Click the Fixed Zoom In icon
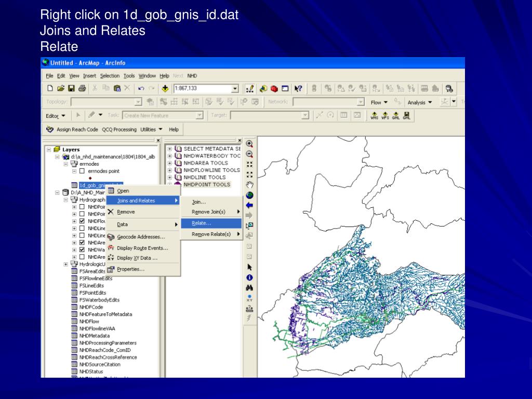 point(249,165)
